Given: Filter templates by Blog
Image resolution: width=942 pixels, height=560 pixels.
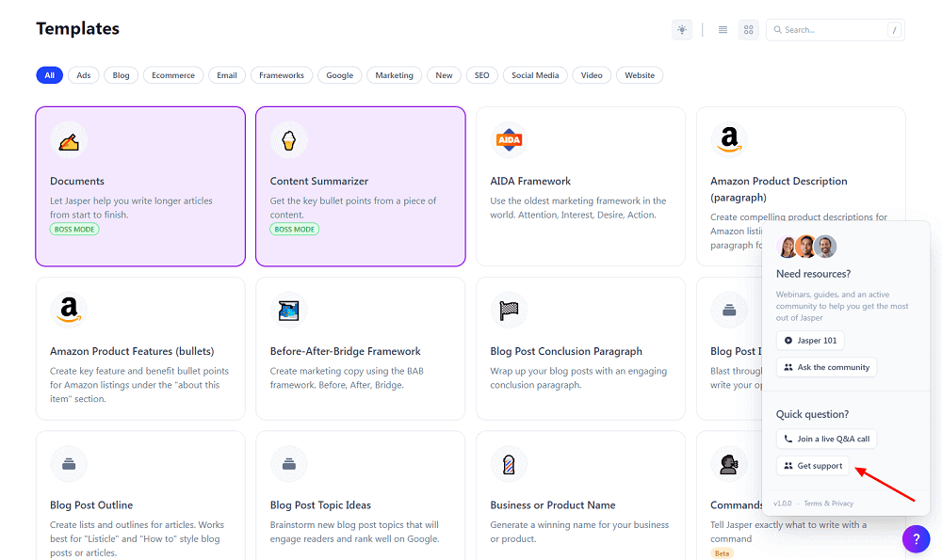Looking at the screenshot, I should coord(121,75).
